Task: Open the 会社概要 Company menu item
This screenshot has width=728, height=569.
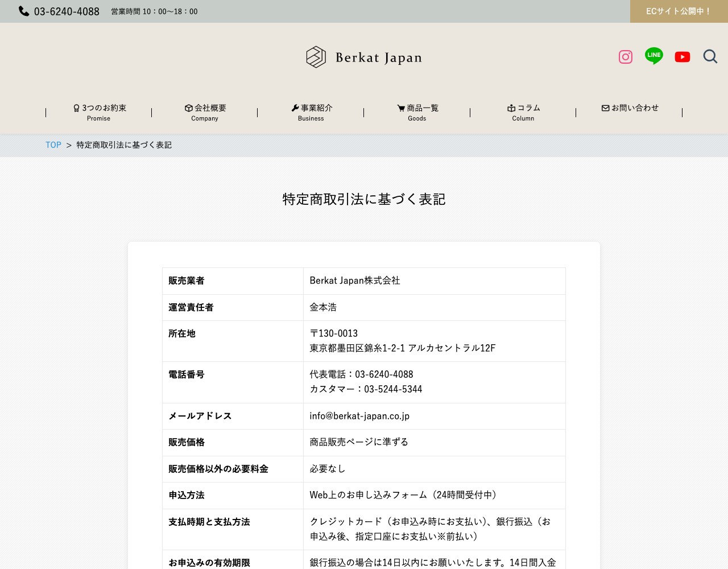Action: pos(205,113)
